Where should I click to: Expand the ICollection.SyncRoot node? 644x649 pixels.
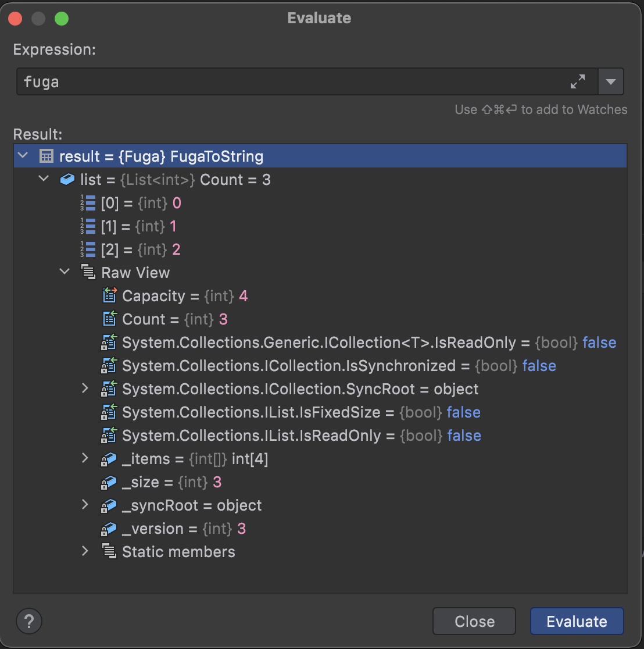tap(85, 388)
